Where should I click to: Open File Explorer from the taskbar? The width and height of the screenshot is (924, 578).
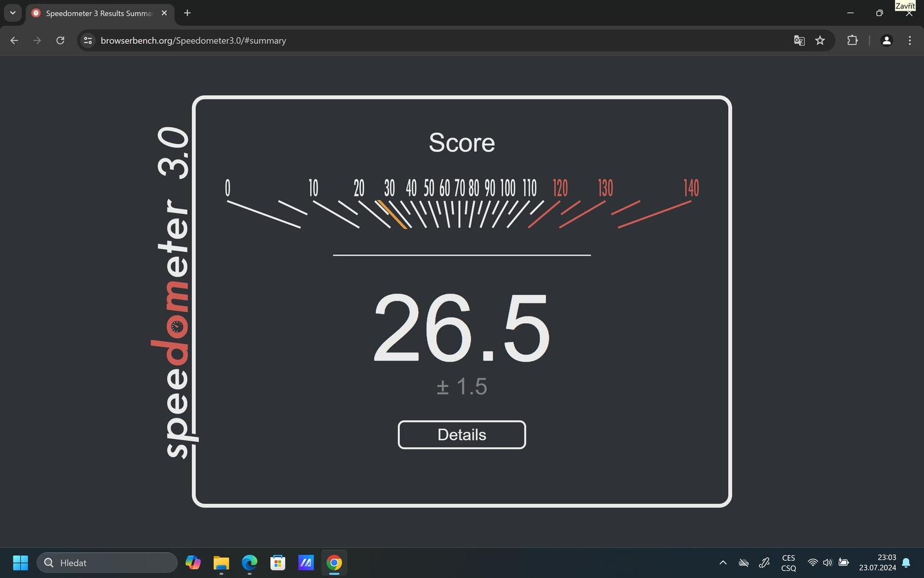pyautogui.click(x=221, y=562)
